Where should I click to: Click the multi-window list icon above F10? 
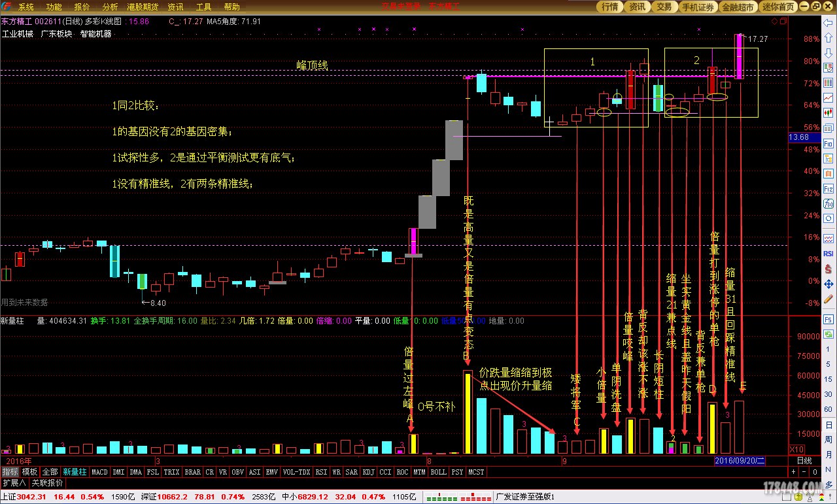click(x=828, y=127)
